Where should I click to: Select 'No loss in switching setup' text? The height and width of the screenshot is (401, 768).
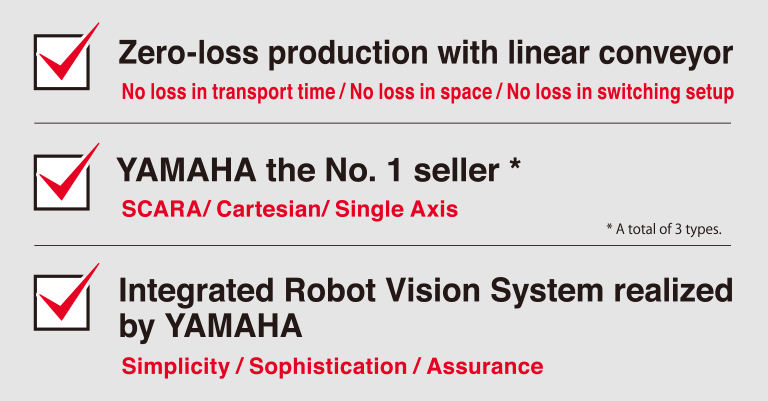click(620, 92)
